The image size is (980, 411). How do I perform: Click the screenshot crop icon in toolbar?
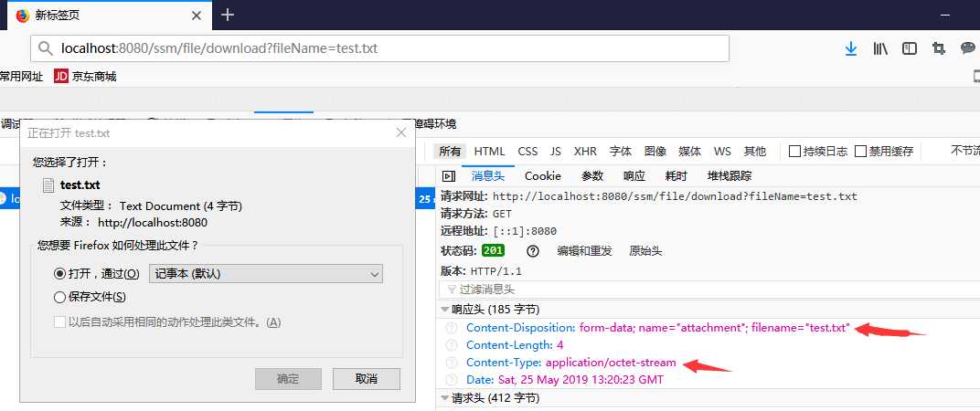click(x=938, y=48)
